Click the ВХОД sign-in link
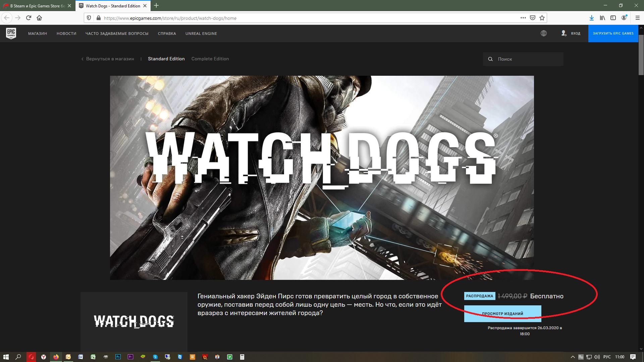This screenshot has height=362, width=644. coord(576,34)
